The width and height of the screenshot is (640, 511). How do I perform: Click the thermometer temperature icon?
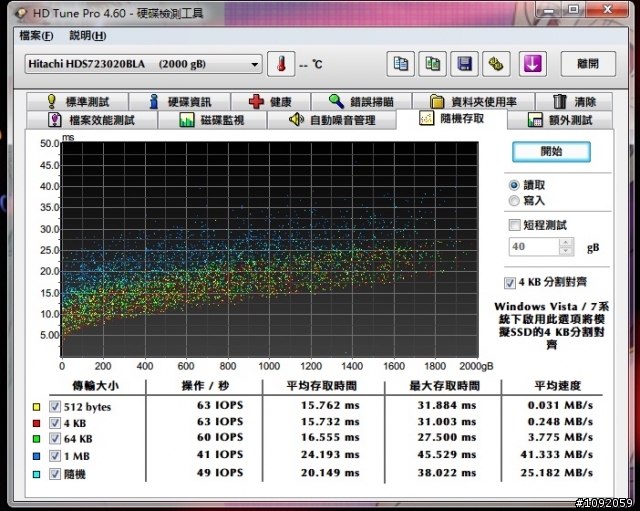(281, 64)
